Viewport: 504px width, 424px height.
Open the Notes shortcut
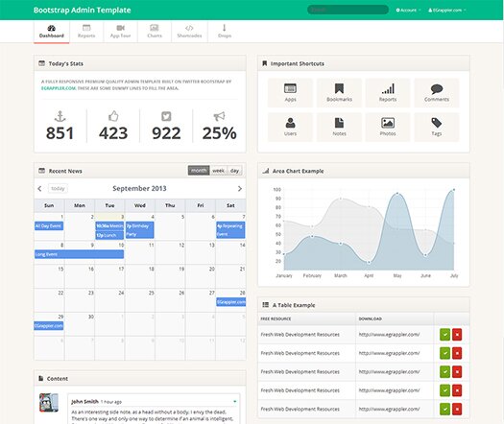(339, 127)
